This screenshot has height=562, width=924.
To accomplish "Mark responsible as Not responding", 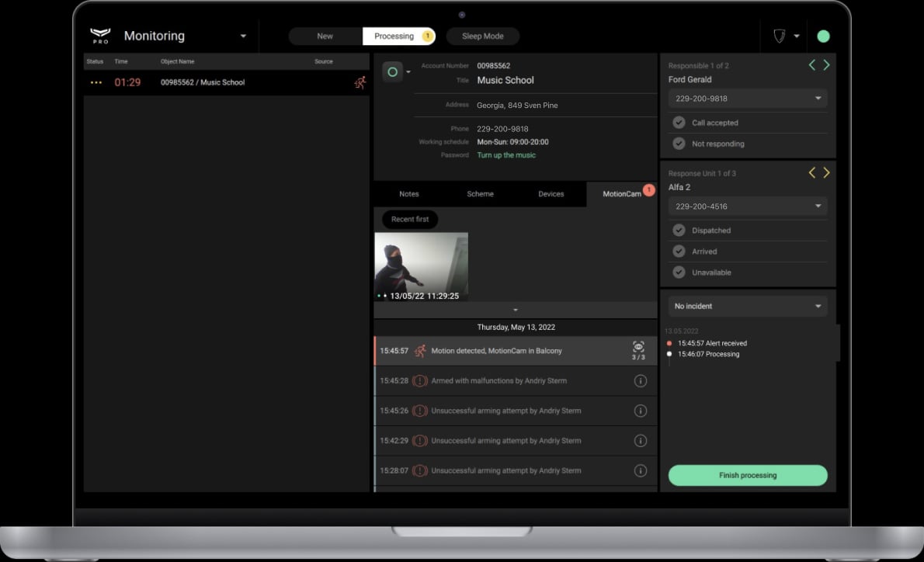I will point(679,144).
